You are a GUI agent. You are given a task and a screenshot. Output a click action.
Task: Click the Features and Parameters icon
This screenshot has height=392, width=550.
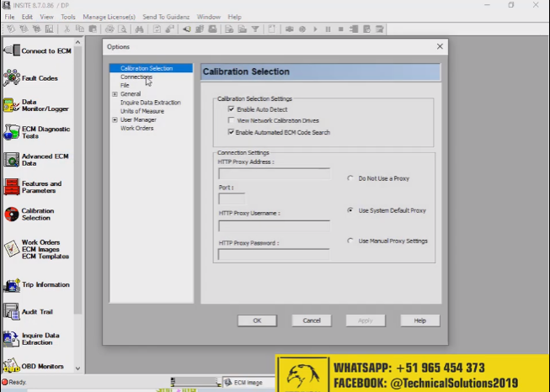[x=11, y=187]
